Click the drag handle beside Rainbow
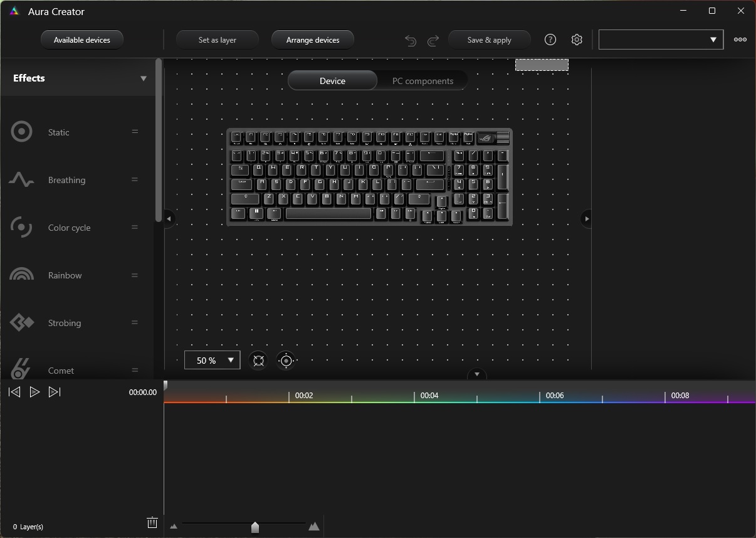Image resolution: width=756 pixels, height=538 pixels. click(x=134, y=275)
